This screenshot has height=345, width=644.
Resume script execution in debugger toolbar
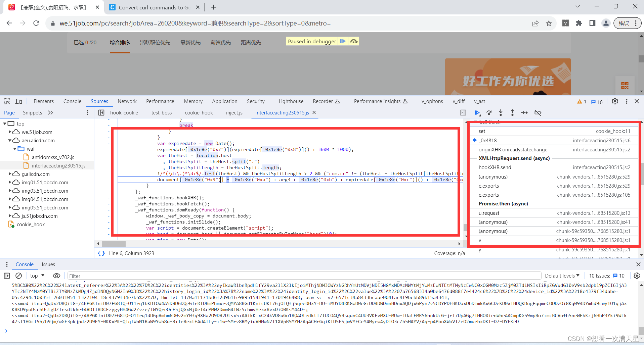477,113
